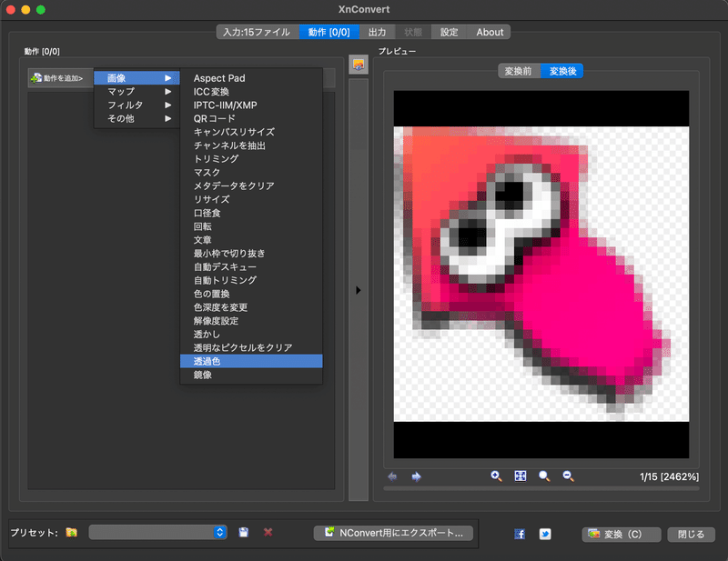Screen dimensions: 728x561
Task: Choose チャンネルを抽出 menu entry
Action: pos(251,145)
